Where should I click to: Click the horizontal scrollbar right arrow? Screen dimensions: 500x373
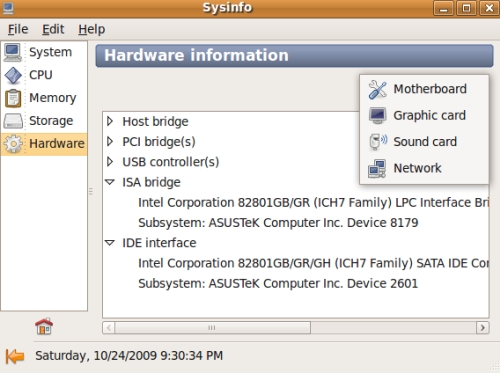click(482, 328)
